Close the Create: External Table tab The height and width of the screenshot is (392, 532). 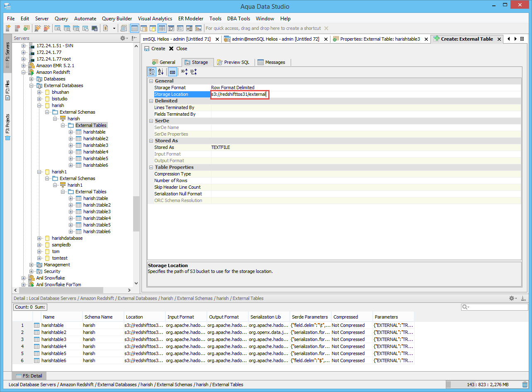[x=499, y=39]
